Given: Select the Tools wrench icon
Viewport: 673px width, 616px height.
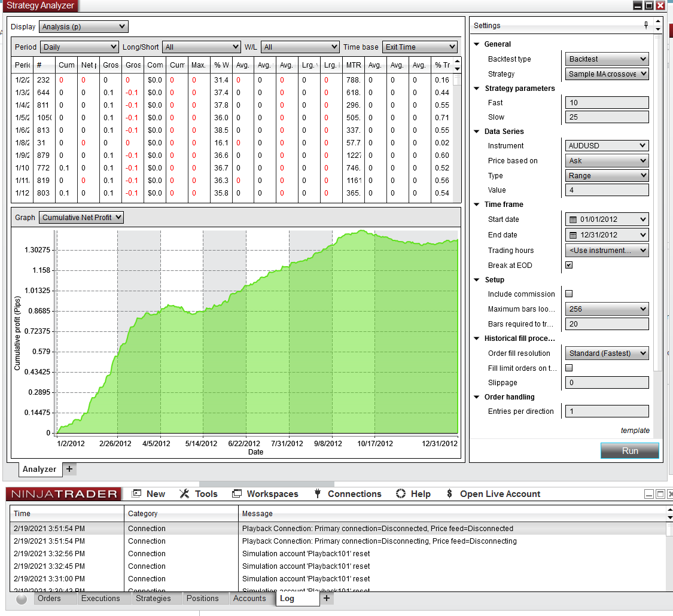Looking at the screenshot, I should (184, 494).
